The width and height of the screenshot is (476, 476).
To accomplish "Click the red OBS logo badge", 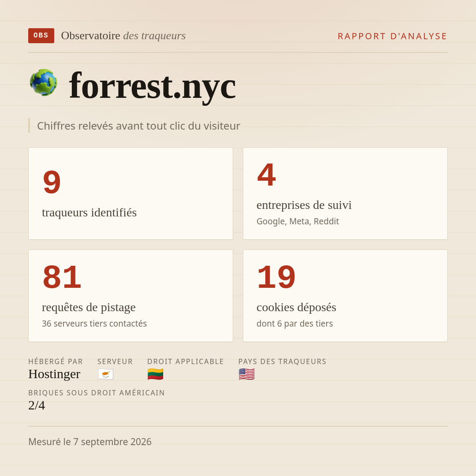I will (41, 36).
